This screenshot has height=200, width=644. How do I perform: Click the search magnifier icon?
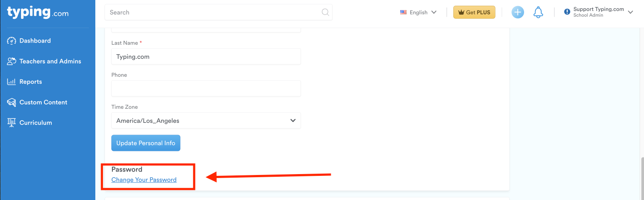coord(326,12)
